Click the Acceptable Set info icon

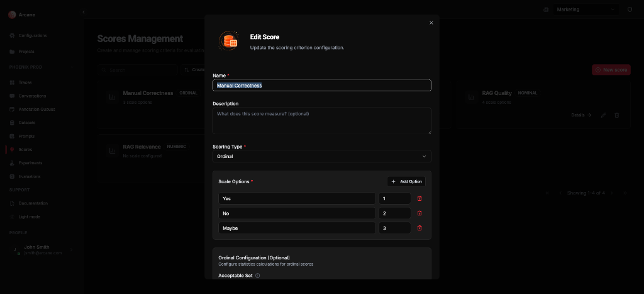pyautogui.click(x=258, y=275)
